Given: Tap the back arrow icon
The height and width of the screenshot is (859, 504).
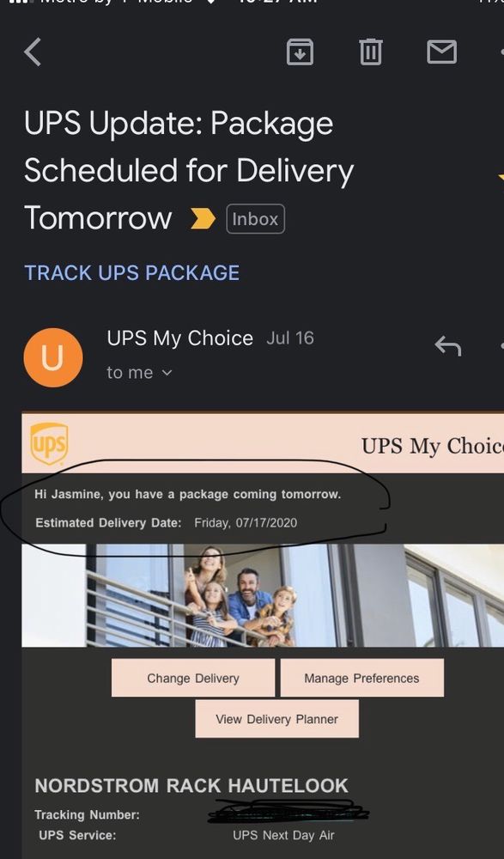Looking at the screenshot, I should point(33,52).
